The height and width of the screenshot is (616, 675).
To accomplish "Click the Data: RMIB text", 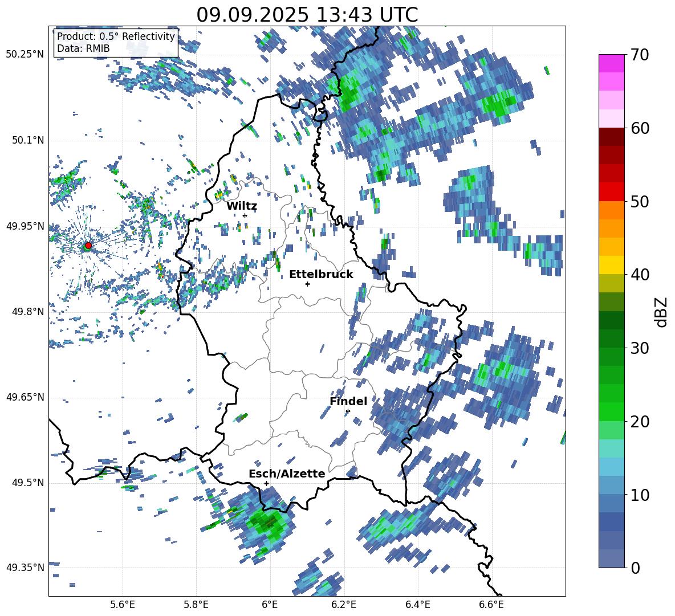I will 83,48.
